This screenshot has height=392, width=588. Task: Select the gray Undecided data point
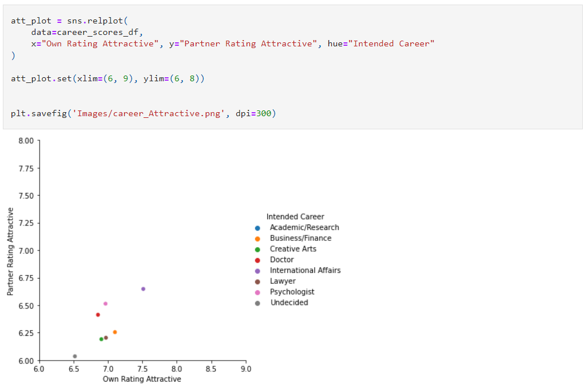[x=75, y=355]
